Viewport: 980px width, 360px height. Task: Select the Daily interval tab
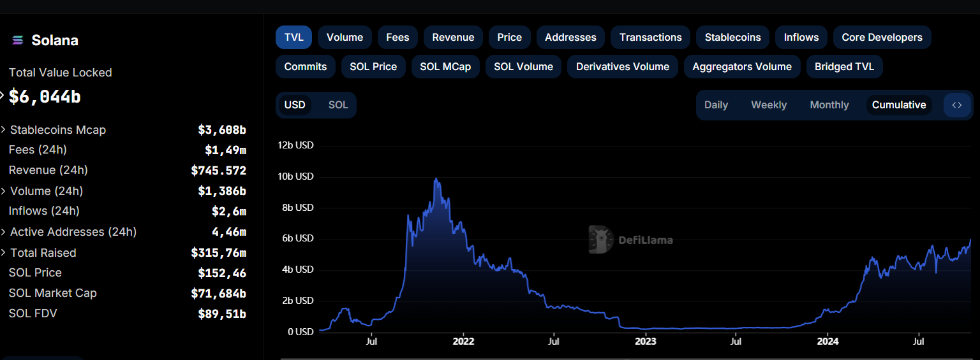point(716,105)
